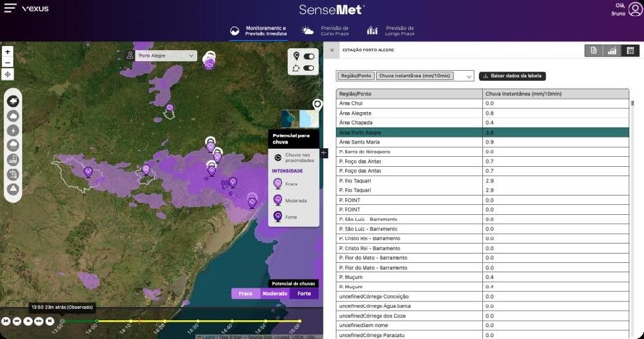Select the Área Chapada row
The width and height of the screenshot is (644, 339).
(x=482, y=123)
